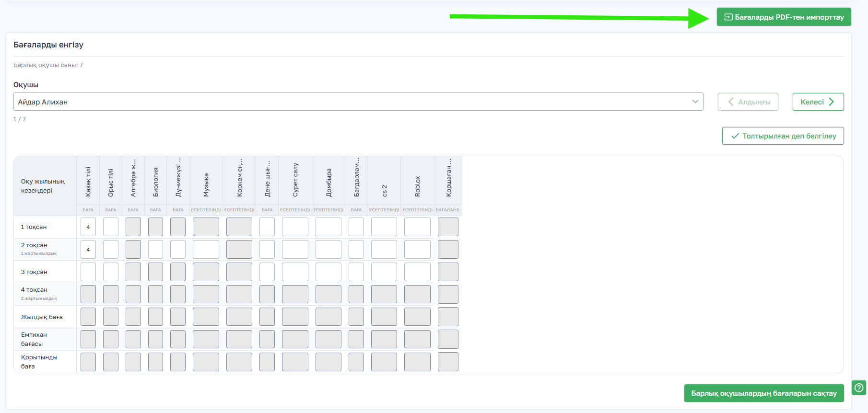Expand the Оқушы student dropdown arrow
The image size is (868, 413).
point(695,102)
